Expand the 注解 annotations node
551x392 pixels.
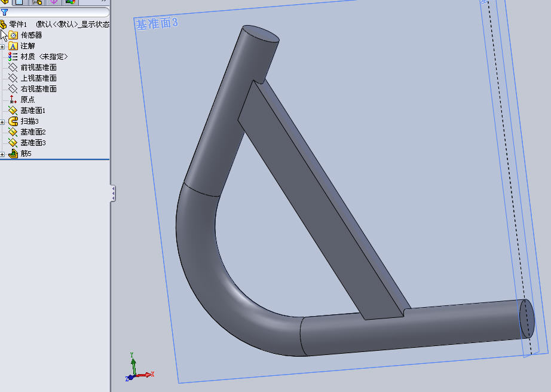point(2,47)
